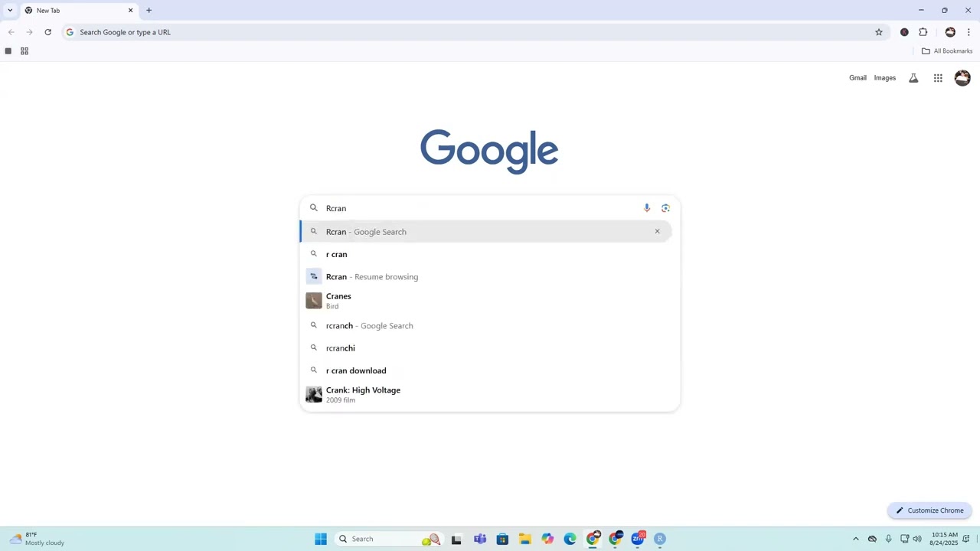Open Task View on taskbar
This screenshot has height=551, width=980.
pos(456,539)
